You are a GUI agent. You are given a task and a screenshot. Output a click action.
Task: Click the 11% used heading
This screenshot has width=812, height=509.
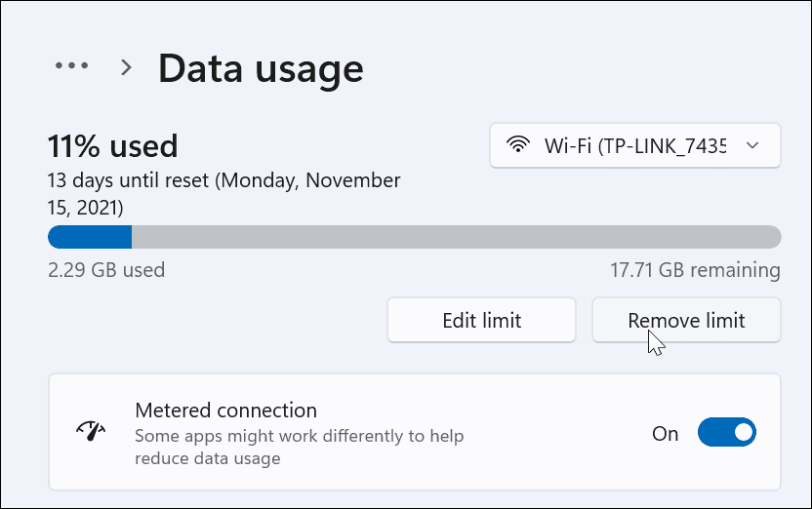point(112,146)
